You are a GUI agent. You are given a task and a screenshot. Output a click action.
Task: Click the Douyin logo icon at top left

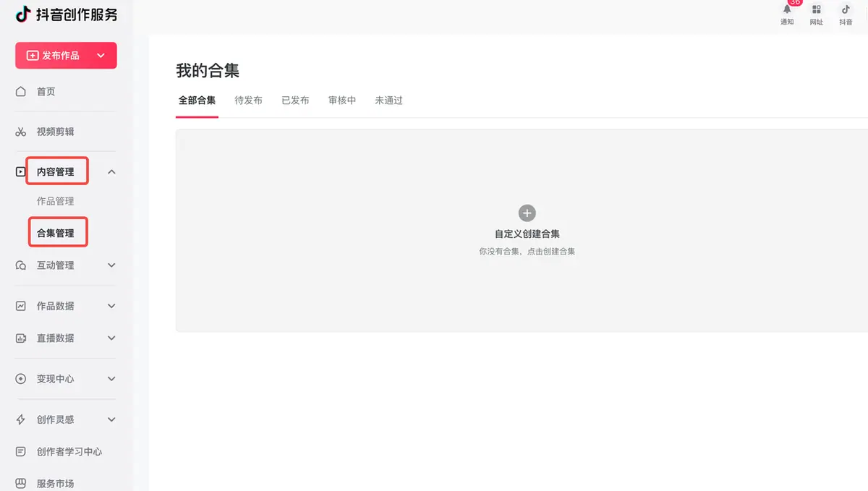pyautogui.click(x=23, y=14)
